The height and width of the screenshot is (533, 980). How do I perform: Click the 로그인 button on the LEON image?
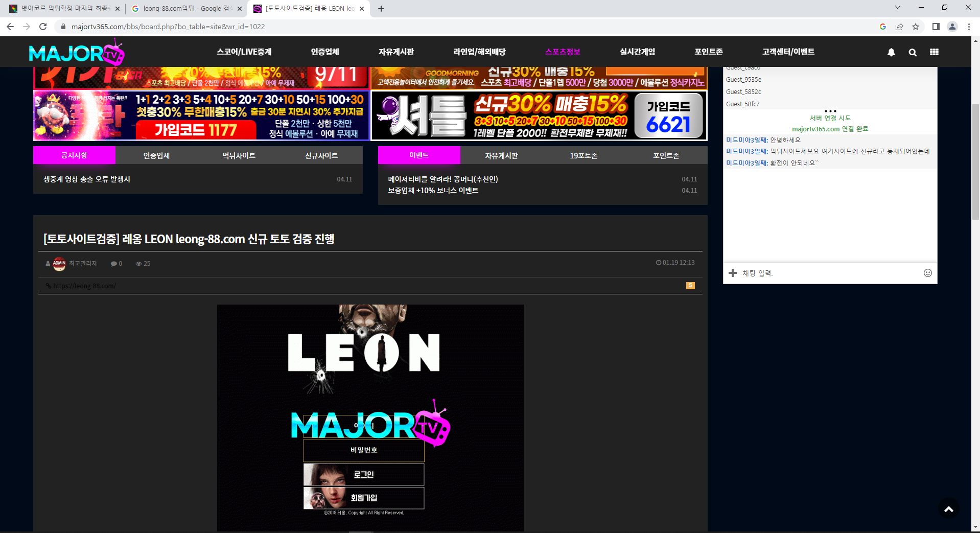pyautogui.click(x=363, y=474)
